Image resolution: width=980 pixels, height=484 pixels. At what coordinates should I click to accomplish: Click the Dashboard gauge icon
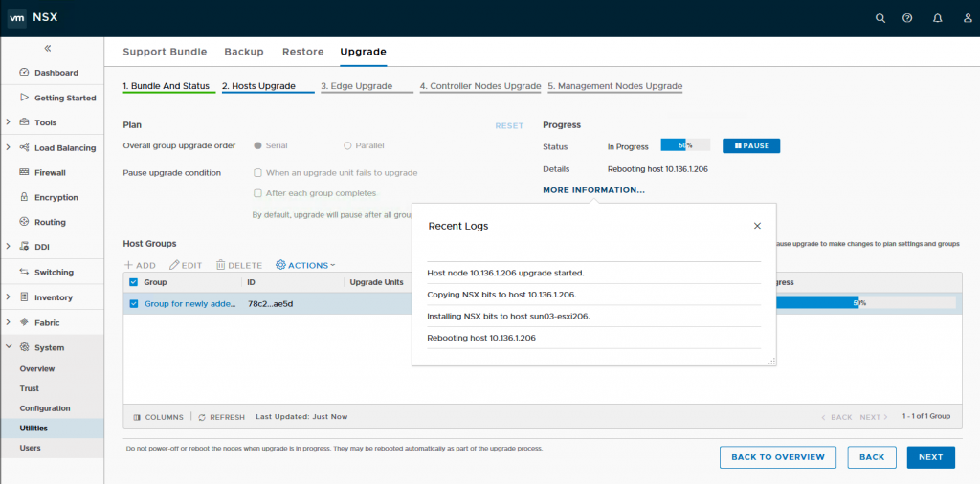(x=24, y=73)
